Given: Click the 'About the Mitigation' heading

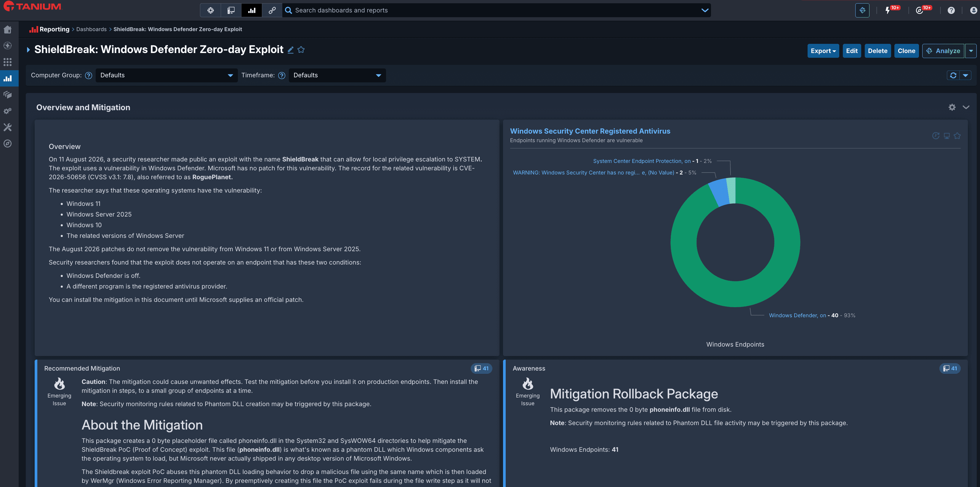Looking at the screenshot, I should coord(142,425).
